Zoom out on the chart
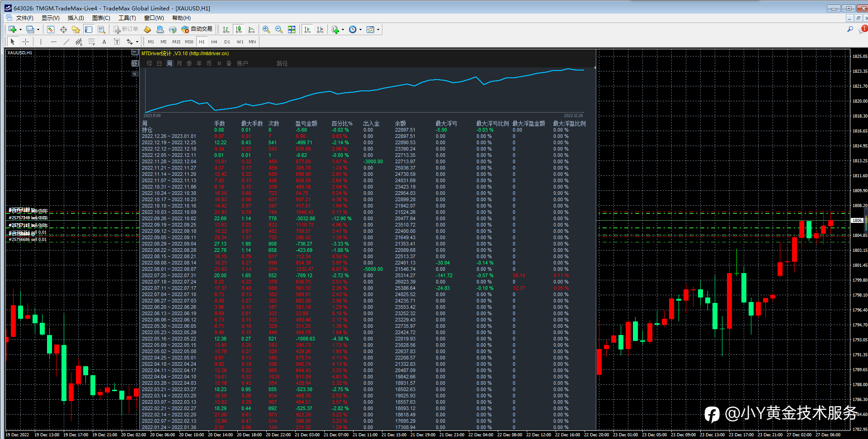 coord(279,29)
